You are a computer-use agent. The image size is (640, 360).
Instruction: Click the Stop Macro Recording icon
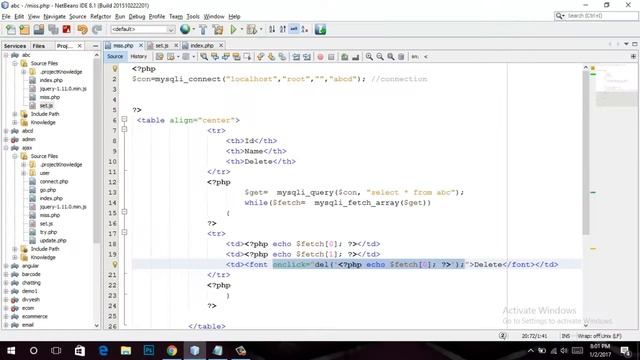click(x=331, y=57)
